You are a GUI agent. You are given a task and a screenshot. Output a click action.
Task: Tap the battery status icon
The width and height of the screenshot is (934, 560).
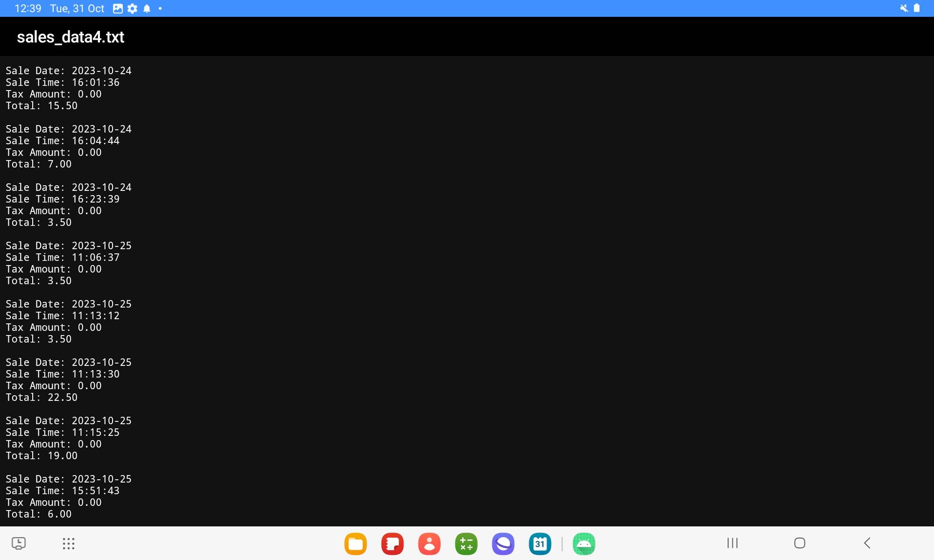[917, 8]
